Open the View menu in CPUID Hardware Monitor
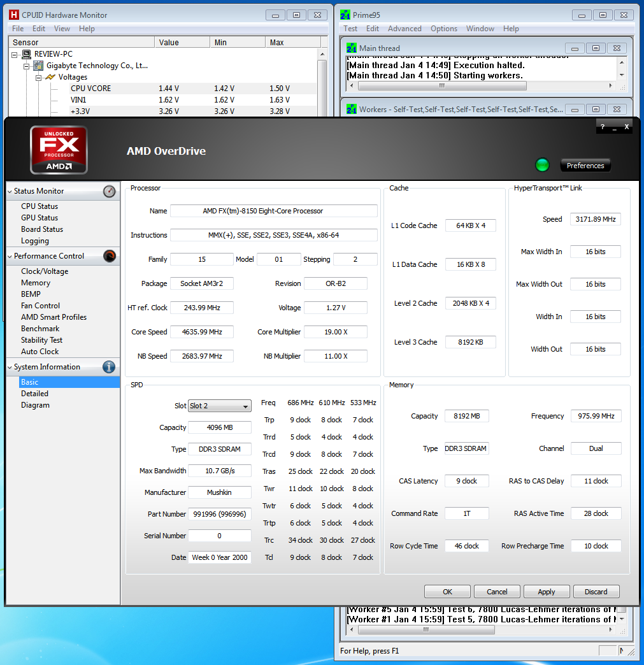644x665 pixels. [62, 28]
